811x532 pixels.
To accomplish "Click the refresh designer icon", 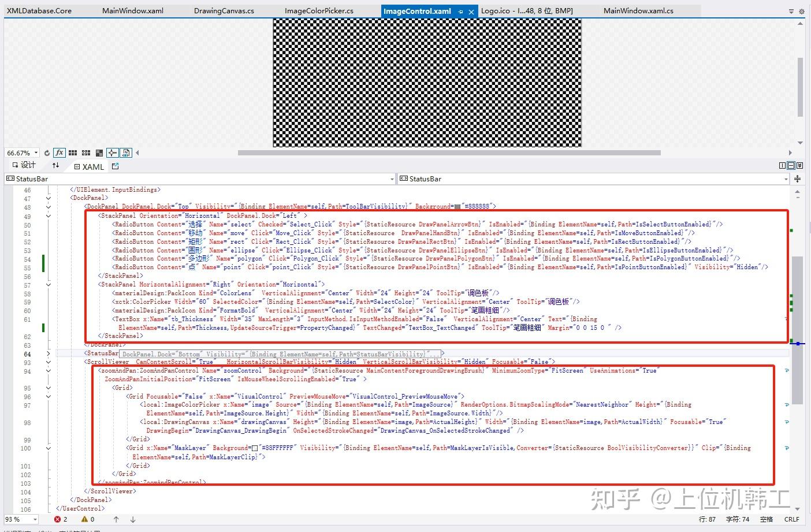I will click(47, 152).
